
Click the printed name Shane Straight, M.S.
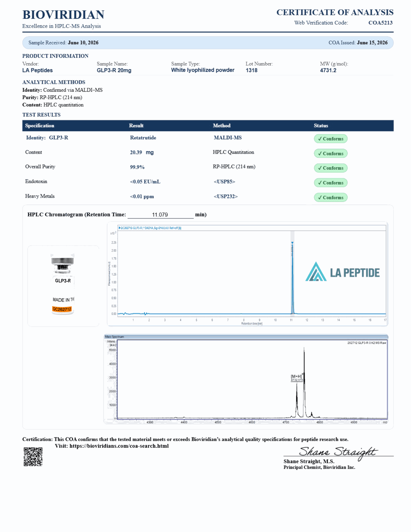click(x=309, y=461)
